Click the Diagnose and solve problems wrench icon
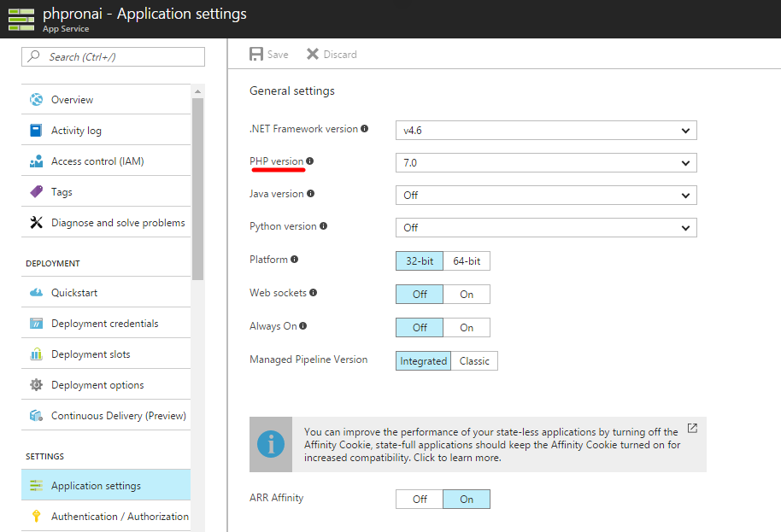This screenshot has height=532, width=781. 37,223
